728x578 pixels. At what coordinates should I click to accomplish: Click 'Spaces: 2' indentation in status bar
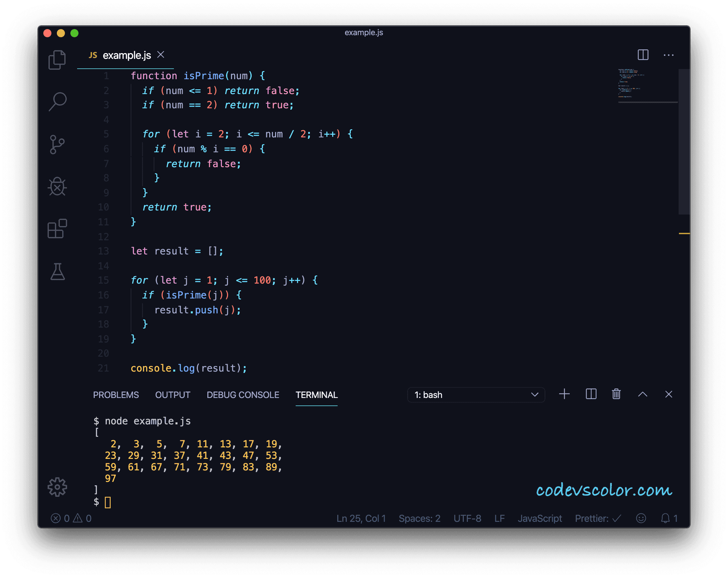coord(419,518)
